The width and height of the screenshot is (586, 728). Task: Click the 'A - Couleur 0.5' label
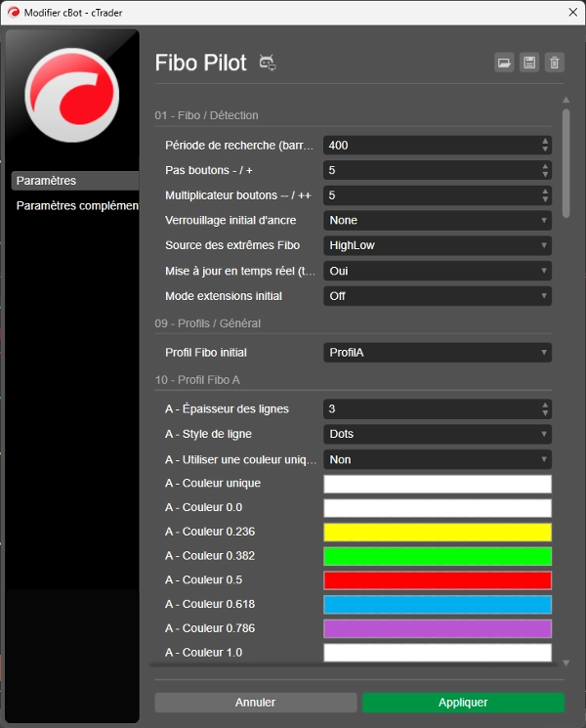click(x=204, y=579)
